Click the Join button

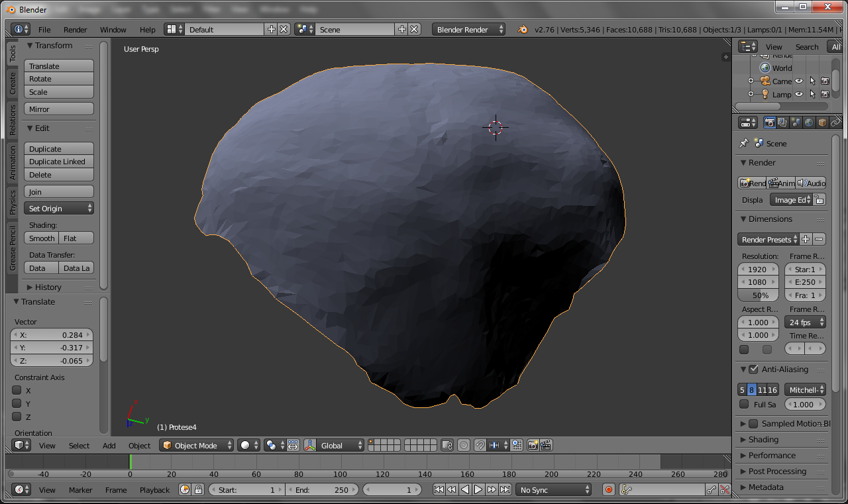[x=59, y=191]
